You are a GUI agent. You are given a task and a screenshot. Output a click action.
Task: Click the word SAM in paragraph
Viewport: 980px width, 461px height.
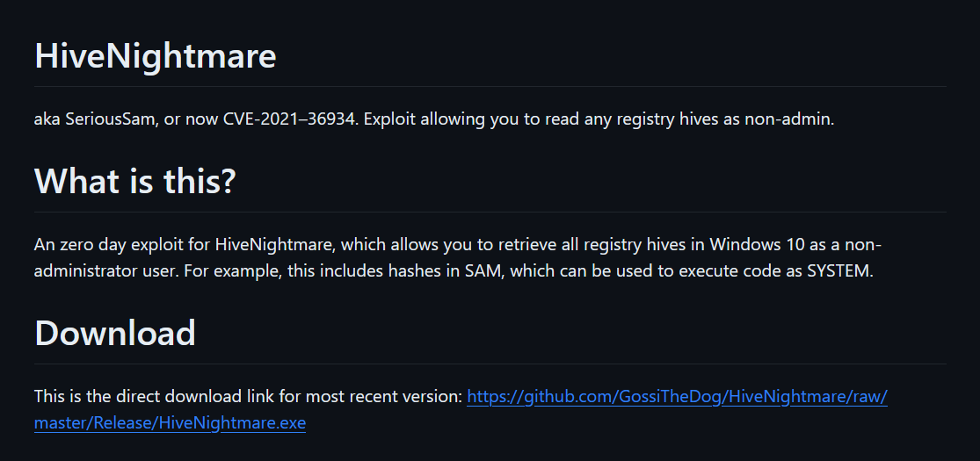pyautogui.click(x=482, y=271)
